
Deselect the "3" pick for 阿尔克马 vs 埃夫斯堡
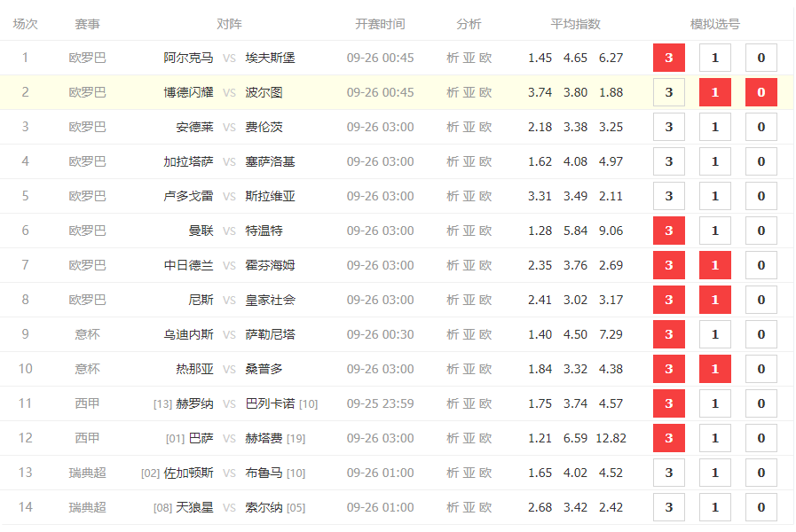(x=668, y=58)
